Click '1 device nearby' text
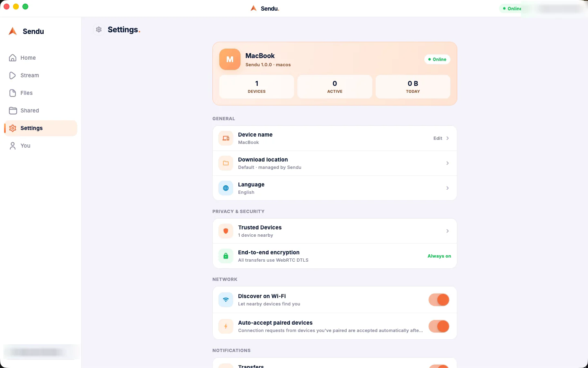 (x=256, y=235)
